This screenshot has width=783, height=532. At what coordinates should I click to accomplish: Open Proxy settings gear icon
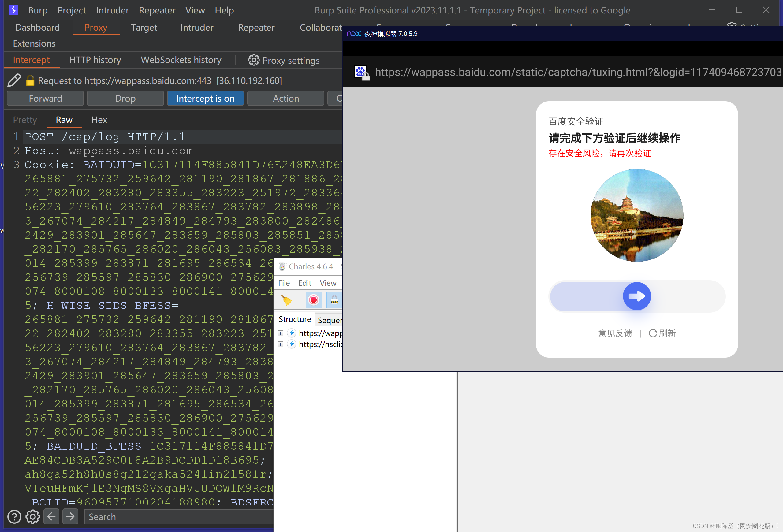tap(253, 60)
